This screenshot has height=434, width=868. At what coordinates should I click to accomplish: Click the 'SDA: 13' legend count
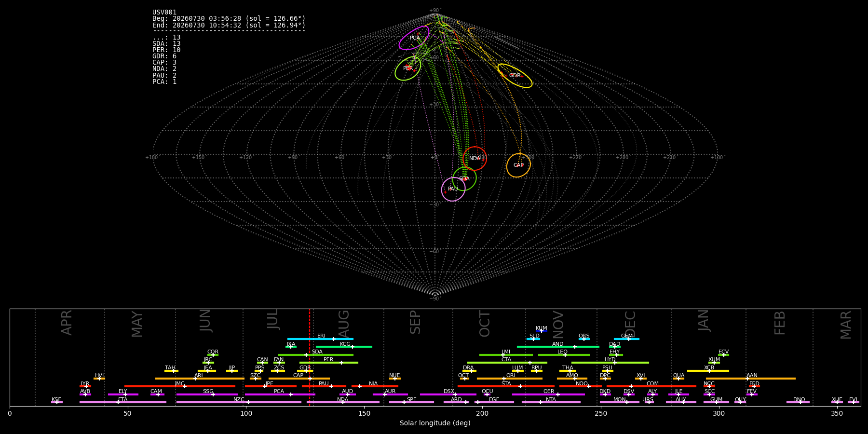tap(166, 43)
